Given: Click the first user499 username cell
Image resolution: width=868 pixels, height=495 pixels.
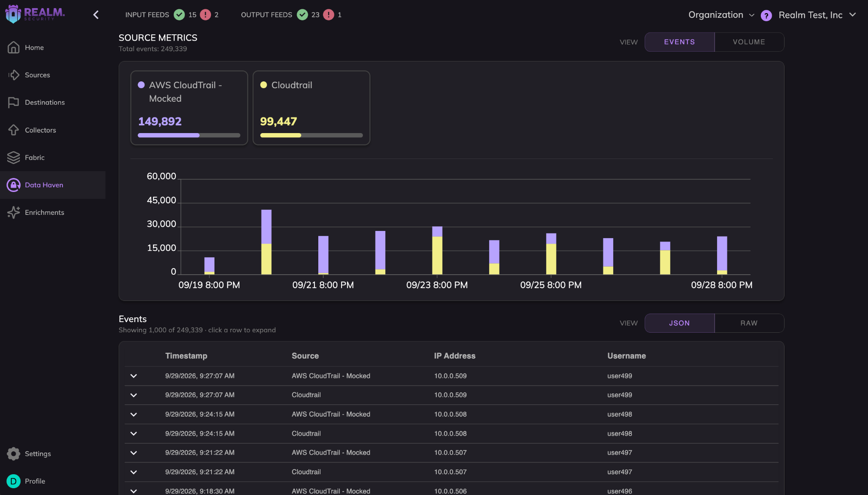Looking at the screenshot, I should (620, 376).
